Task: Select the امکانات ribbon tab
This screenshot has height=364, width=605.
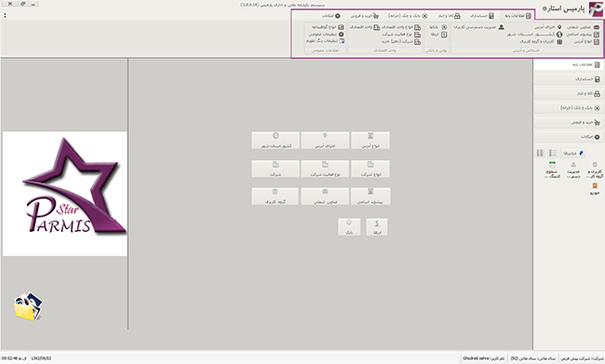Action: pos(331,16)
